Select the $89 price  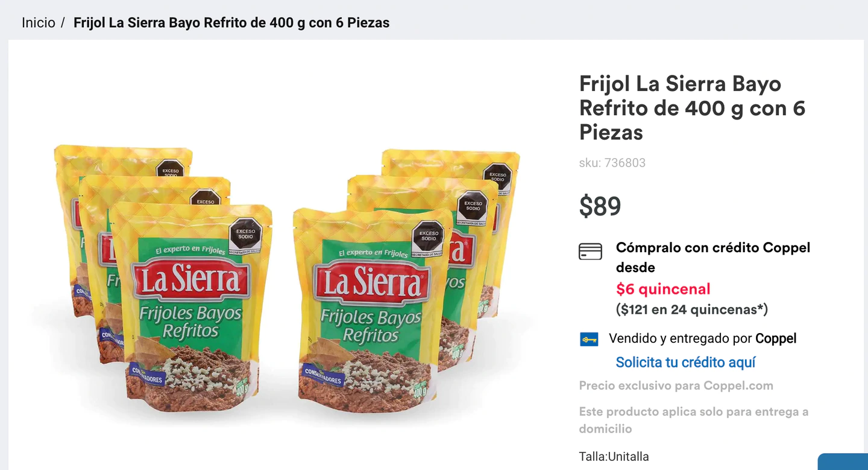tap(600, 206)
